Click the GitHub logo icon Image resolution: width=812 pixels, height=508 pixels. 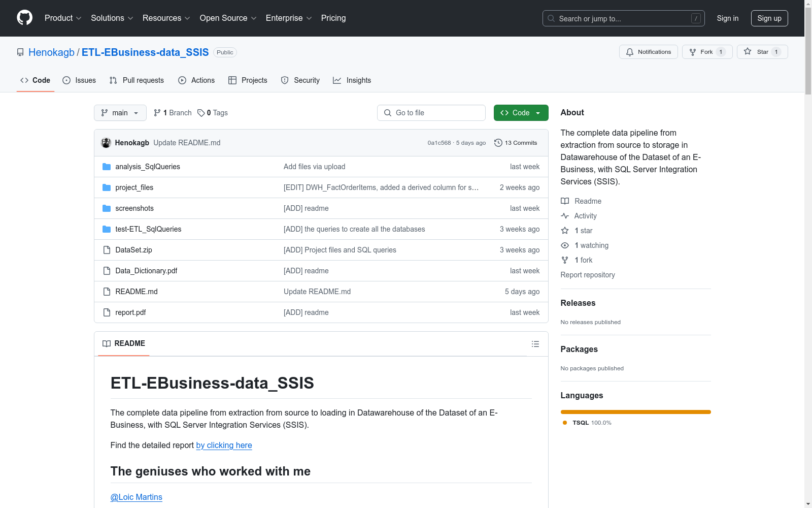(x=24, y=18)
